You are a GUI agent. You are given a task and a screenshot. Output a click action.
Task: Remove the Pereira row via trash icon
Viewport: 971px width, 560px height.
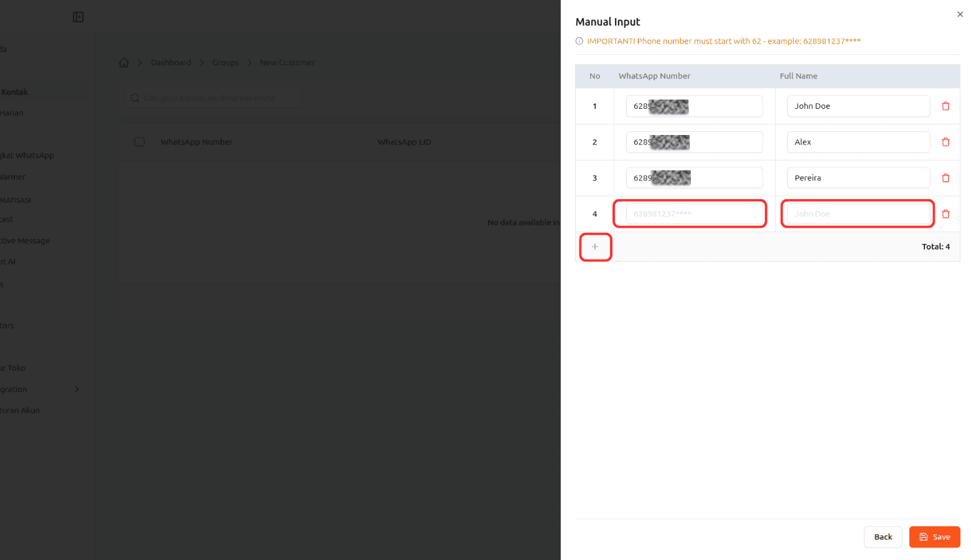coord(945,178)
